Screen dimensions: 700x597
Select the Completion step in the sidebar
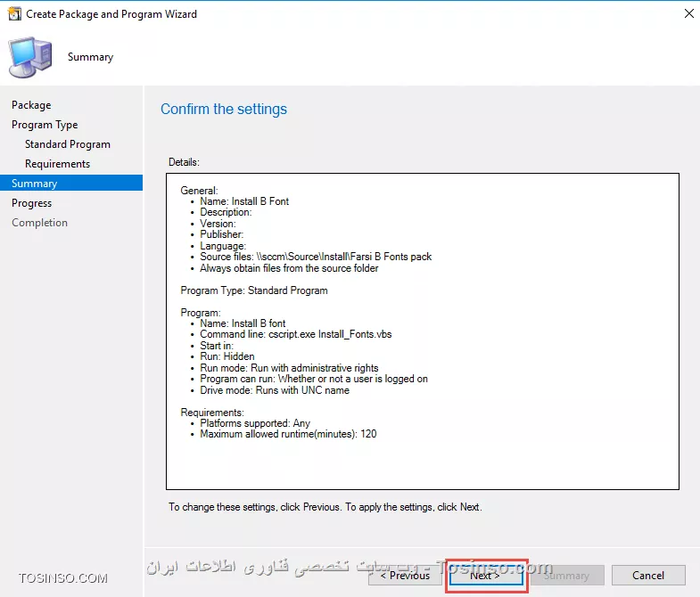click(x=39, y=223)
